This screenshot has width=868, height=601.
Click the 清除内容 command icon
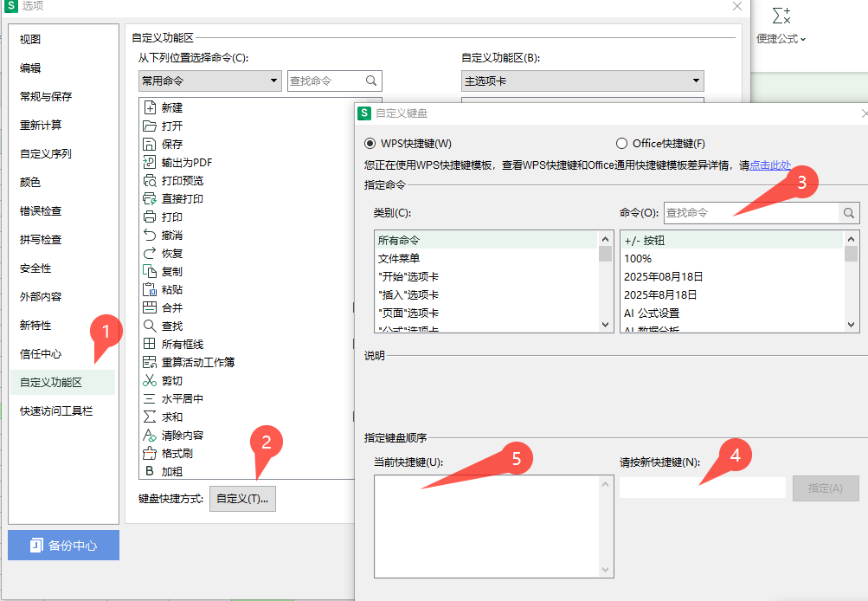[x=150, y=435]
